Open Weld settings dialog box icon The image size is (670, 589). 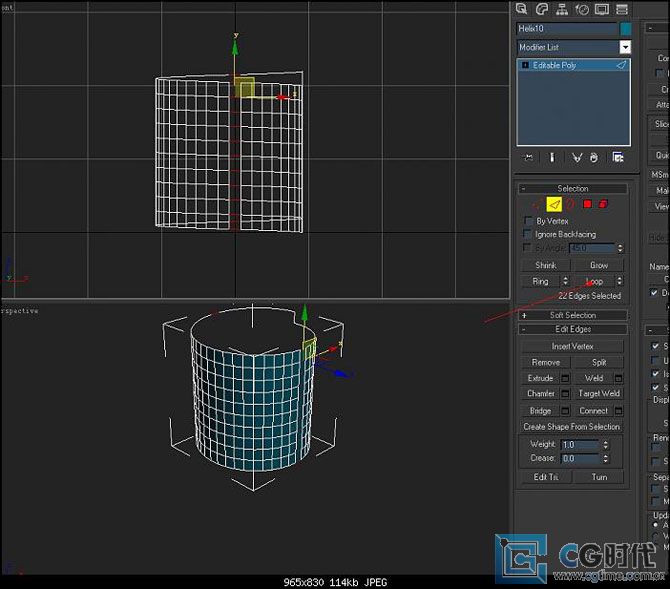click(618, 378)
